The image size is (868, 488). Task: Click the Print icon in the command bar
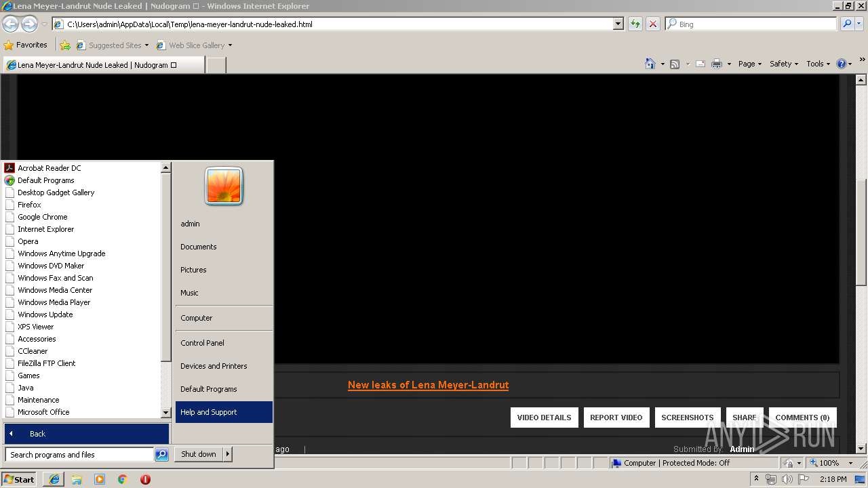pos(717,64)
